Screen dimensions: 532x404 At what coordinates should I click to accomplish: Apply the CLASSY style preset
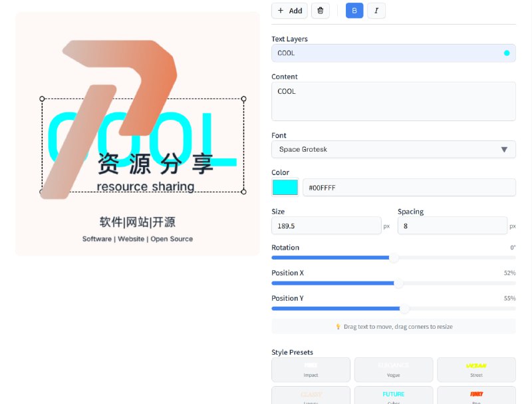click(311, 395)
